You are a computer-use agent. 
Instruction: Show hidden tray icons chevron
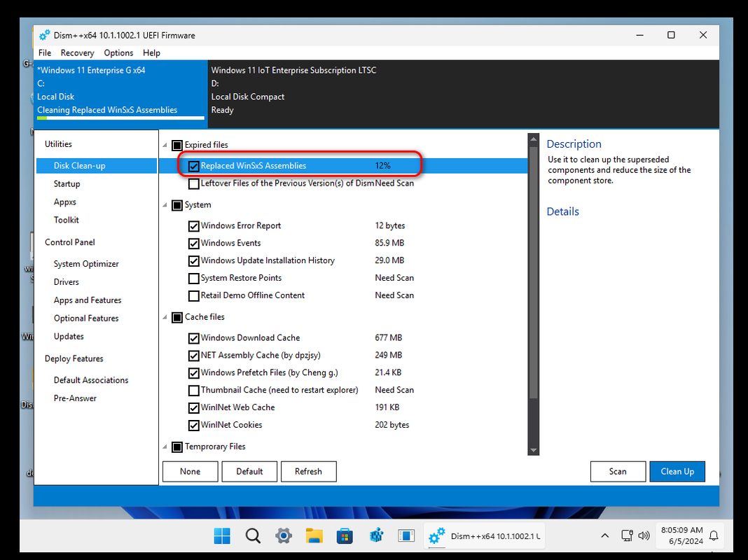click(x=605, y=535)
